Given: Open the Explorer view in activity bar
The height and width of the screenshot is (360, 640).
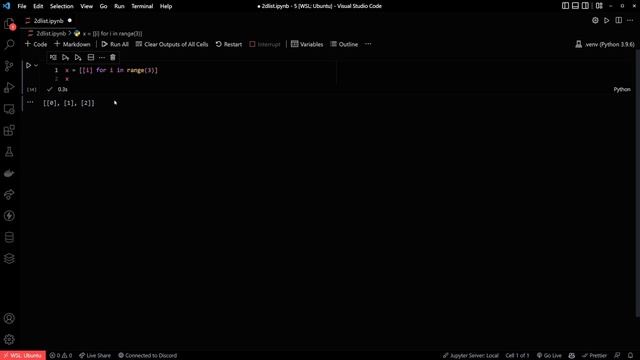Looking at the screenshot, I should (9, 24).
